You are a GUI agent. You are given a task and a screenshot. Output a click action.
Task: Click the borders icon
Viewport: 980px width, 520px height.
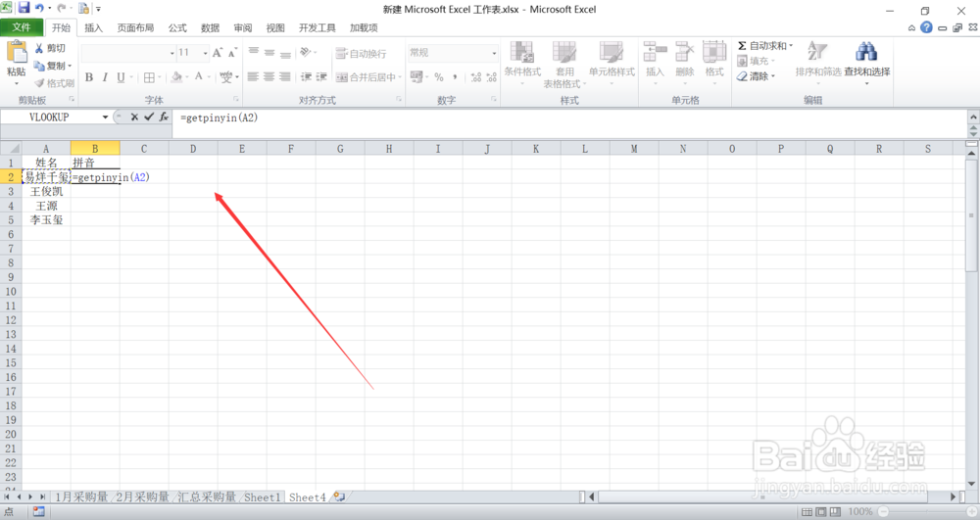coord(149,77)
